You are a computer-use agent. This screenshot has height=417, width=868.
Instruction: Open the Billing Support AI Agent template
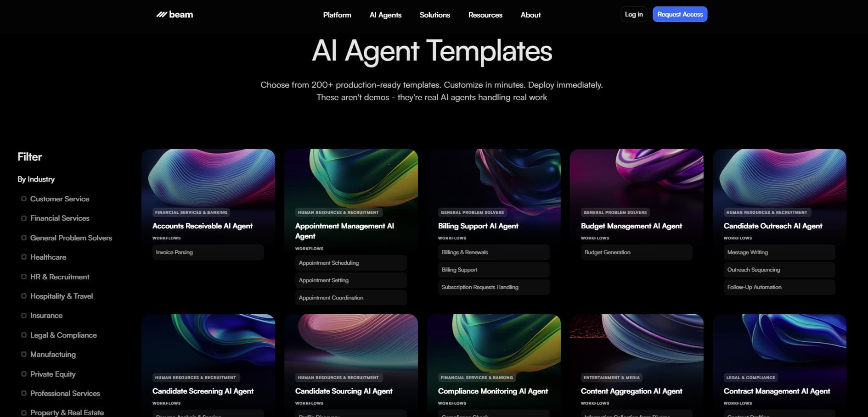pos(478,226)
